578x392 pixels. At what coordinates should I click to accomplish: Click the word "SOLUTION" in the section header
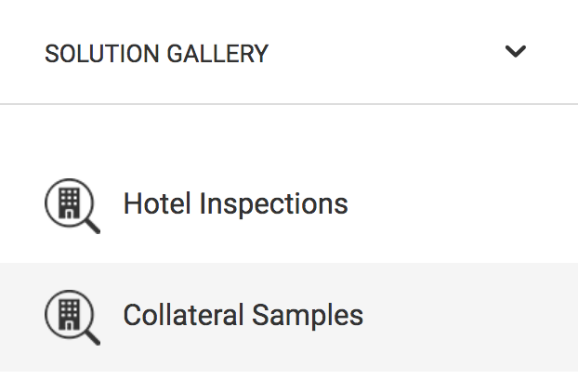tap(101, 54)
